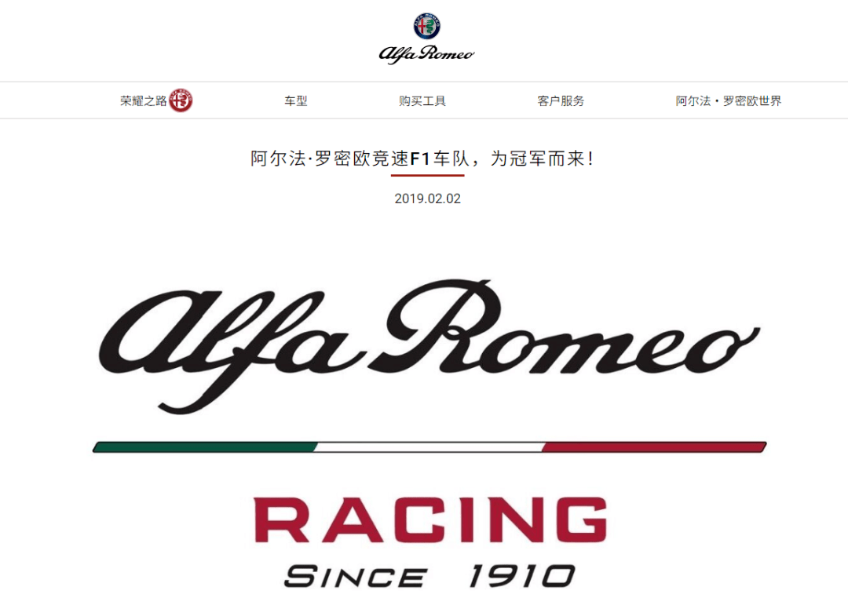848x616 pixels.
Task: Click the small Alfa Romeo script wordmark in header
Action: (x=426, y=54)
